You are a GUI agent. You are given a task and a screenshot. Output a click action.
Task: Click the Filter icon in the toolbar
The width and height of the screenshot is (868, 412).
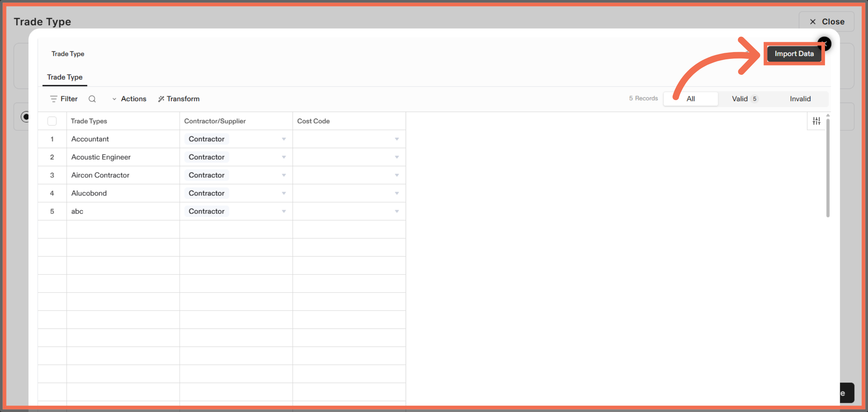(53, 99)
